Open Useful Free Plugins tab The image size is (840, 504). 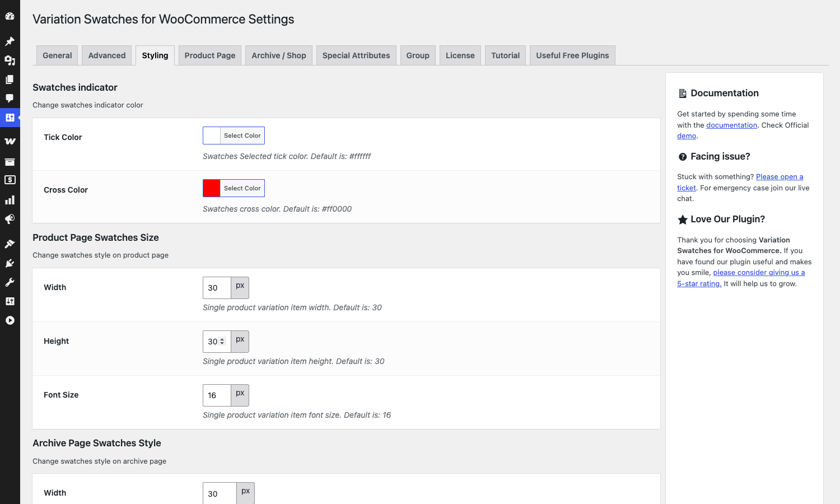click(572, 55)
